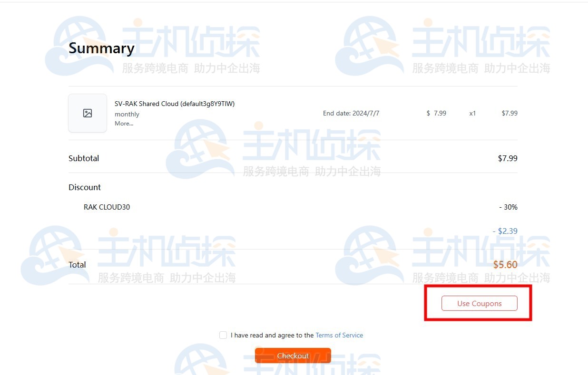Open the Use Coupons dialog

click(x=479, y=303)
